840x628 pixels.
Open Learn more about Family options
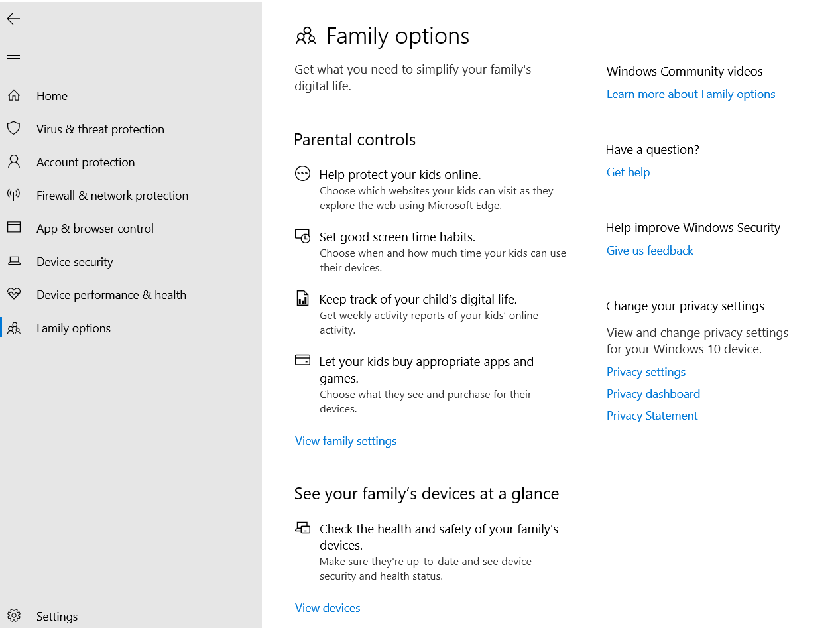pyautogui.click(x=690, y=94)
